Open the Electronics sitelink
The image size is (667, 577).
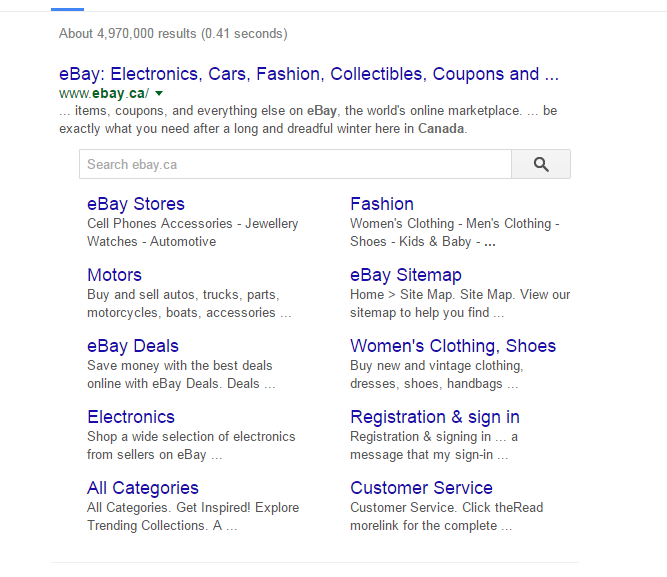(131, 417)
